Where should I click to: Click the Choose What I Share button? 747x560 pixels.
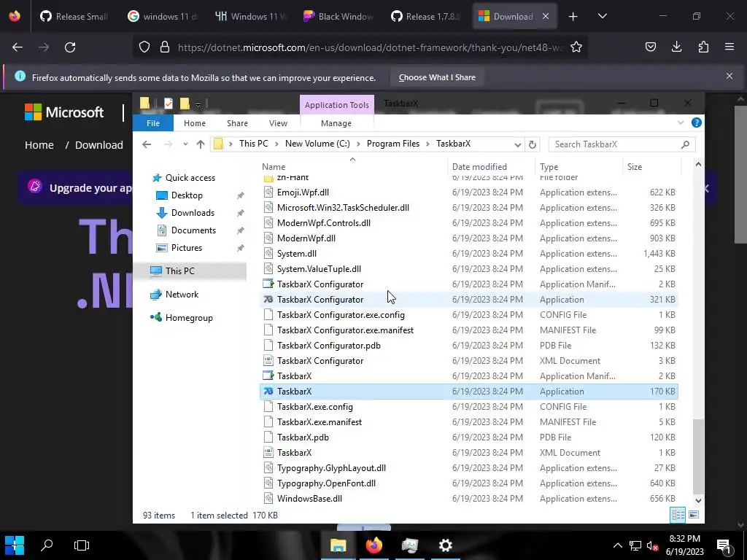[437, 77]
